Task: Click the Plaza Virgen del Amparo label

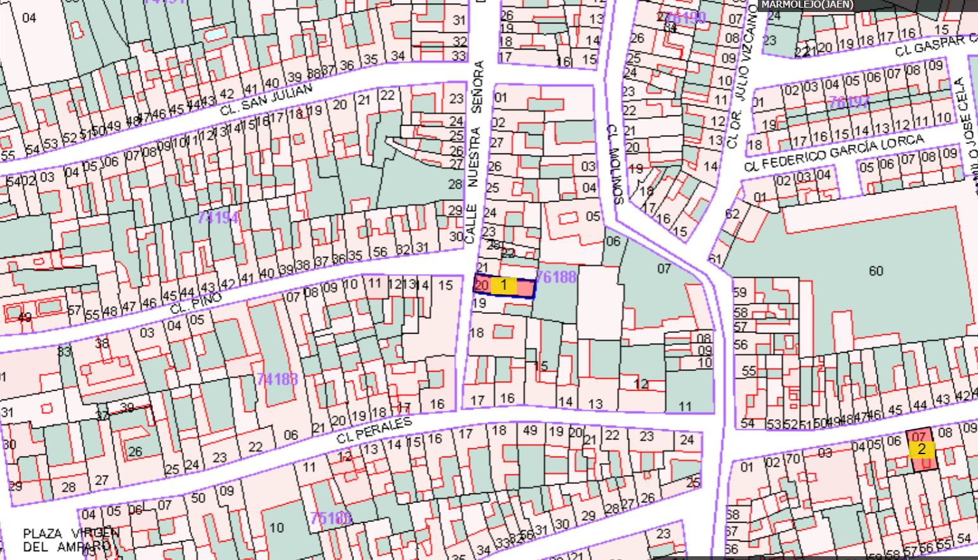Action: tap(70, 539)
